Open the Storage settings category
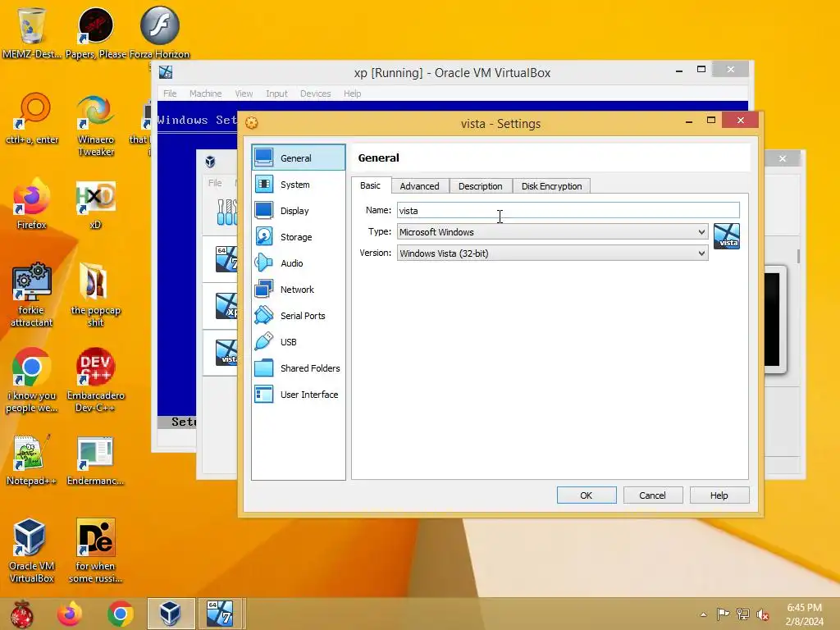 [299, 237]
